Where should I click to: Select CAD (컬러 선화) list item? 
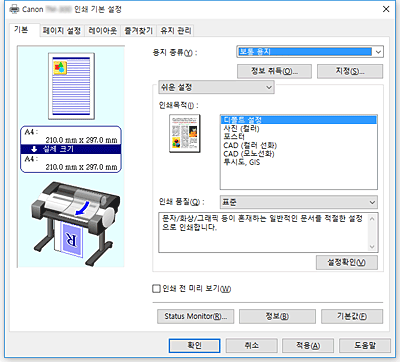tap(299, 145)
